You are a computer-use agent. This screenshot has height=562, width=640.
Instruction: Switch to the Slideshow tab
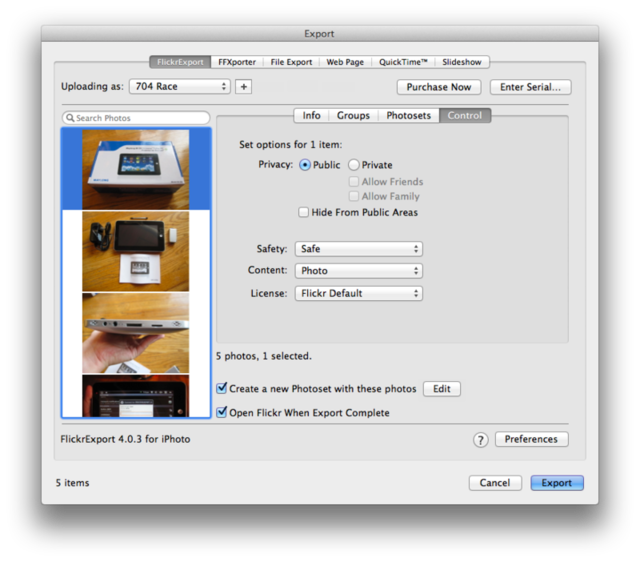(x=462, y=62)
